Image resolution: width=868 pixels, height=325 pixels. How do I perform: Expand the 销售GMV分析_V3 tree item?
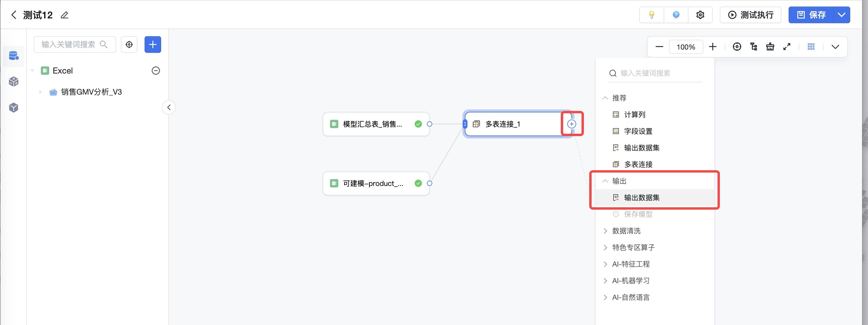click(x=40, y=92)
